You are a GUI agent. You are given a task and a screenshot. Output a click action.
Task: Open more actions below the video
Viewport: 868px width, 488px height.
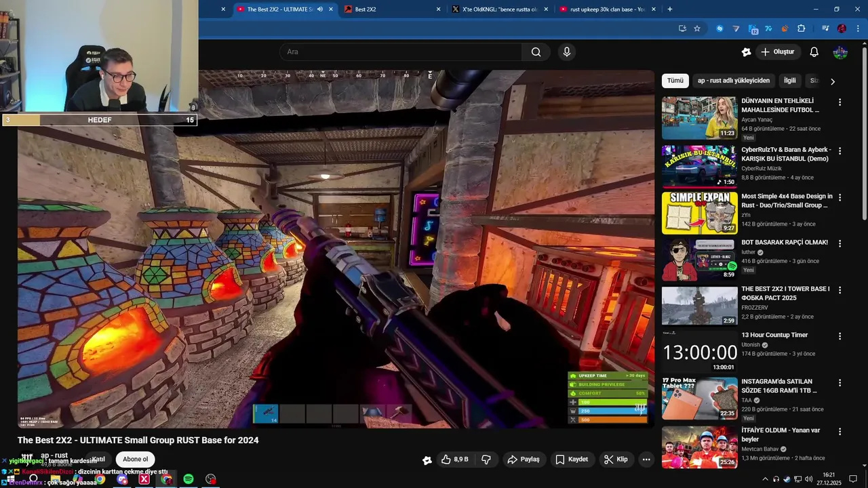(646, 459)
